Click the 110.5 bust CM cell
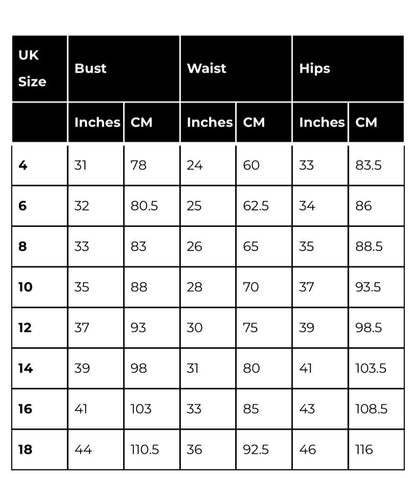Image resolution: width=416 pixels, height=478 pixels. click(152, 449)
